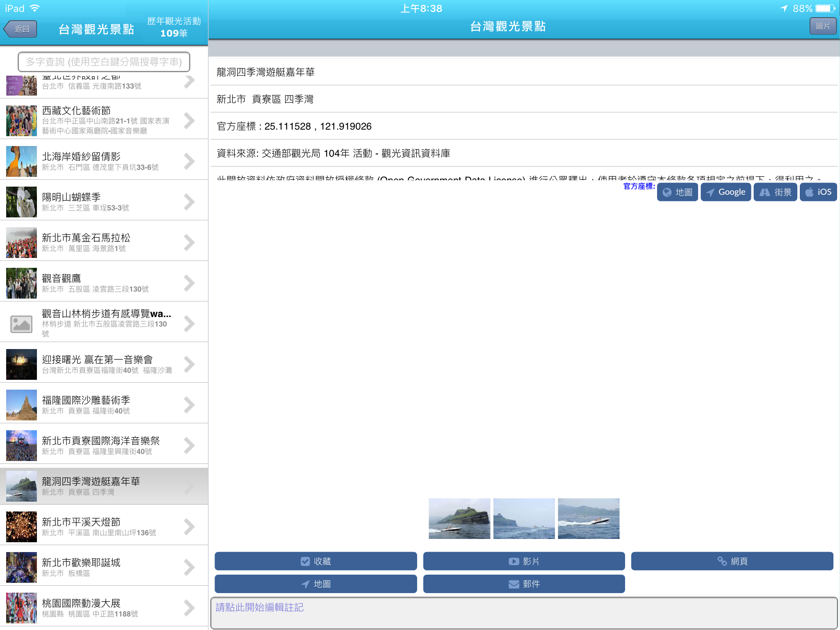Open the 觀音觀鷹 list title
840x630 pixels.
[x=62, y=278]
